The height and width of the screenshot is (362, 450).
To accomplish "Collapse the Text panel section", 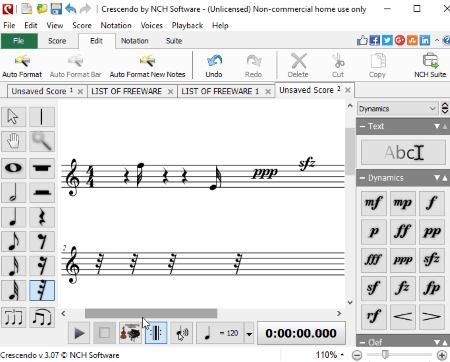I will (x=362, y=126).
